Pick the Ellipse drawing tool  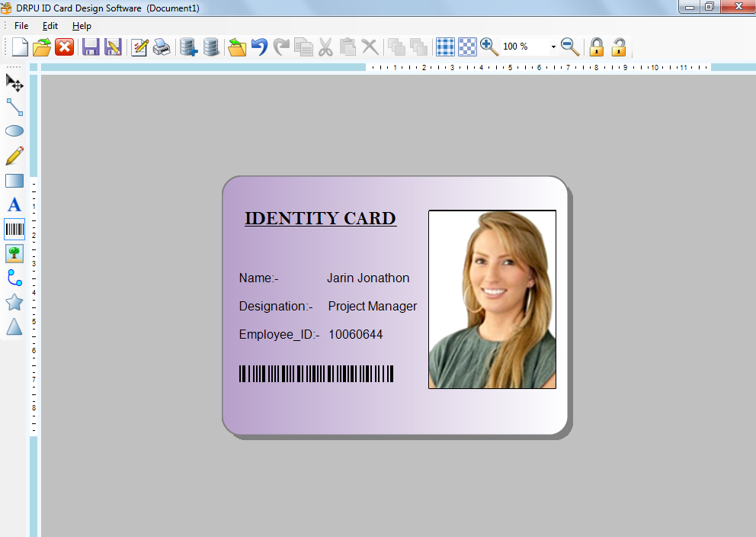pyautogui.click(x=14, y=131)
